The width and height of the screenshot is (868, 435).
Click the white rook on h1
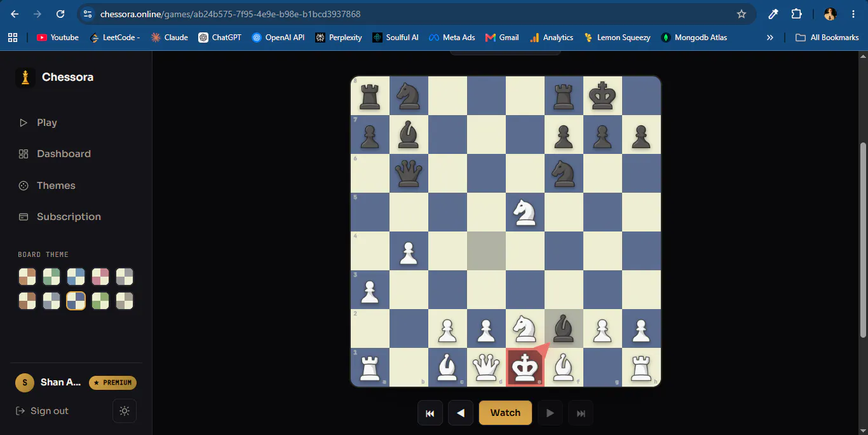point(641,368)
